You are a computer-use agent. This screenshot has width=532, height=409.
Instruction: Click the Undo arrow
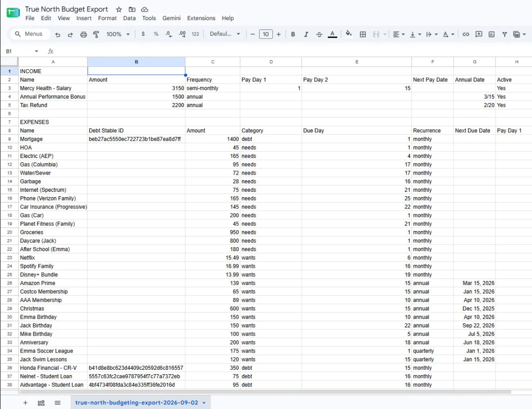pos(58,34)
